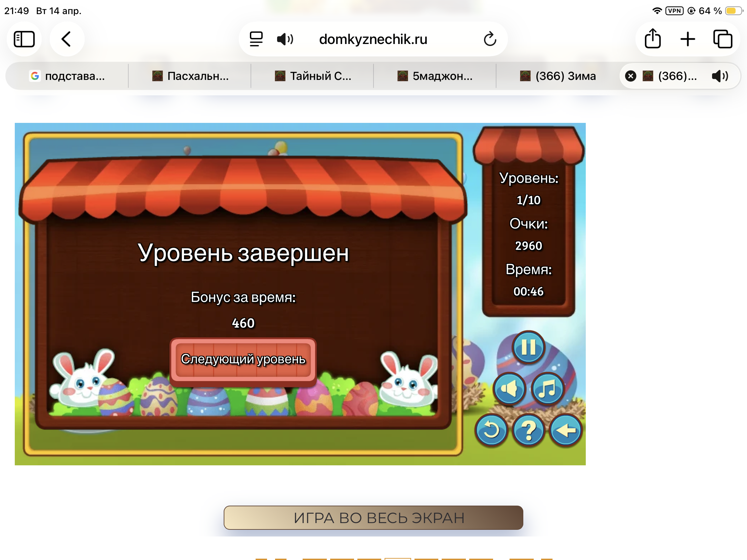Go back with the browser chevron

(67, 39)
